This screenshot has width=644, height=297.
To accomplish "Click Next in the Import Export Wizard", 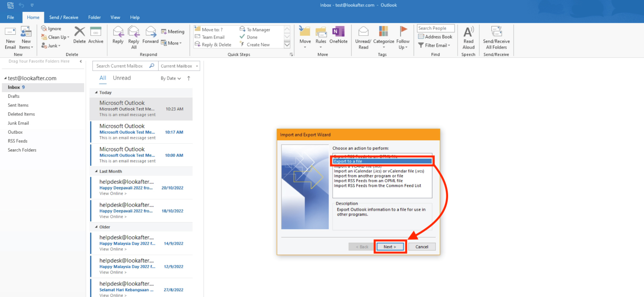I will (x=390, y=247).
